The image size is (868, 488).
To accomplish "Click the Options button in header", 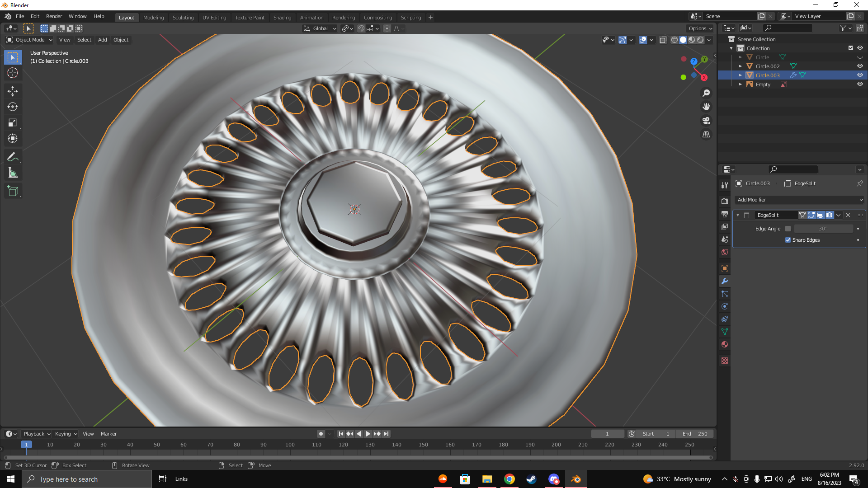I will coord(700,28).
